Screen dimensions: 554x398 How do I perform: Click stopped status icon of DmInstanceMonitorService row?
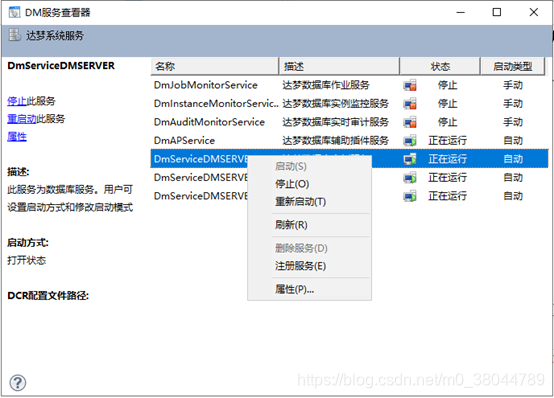410,104
